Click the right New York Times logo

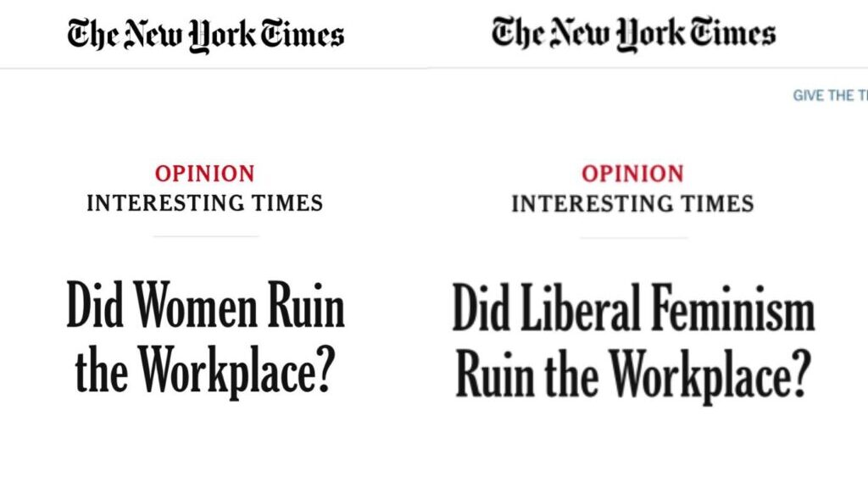click(633, 34)
